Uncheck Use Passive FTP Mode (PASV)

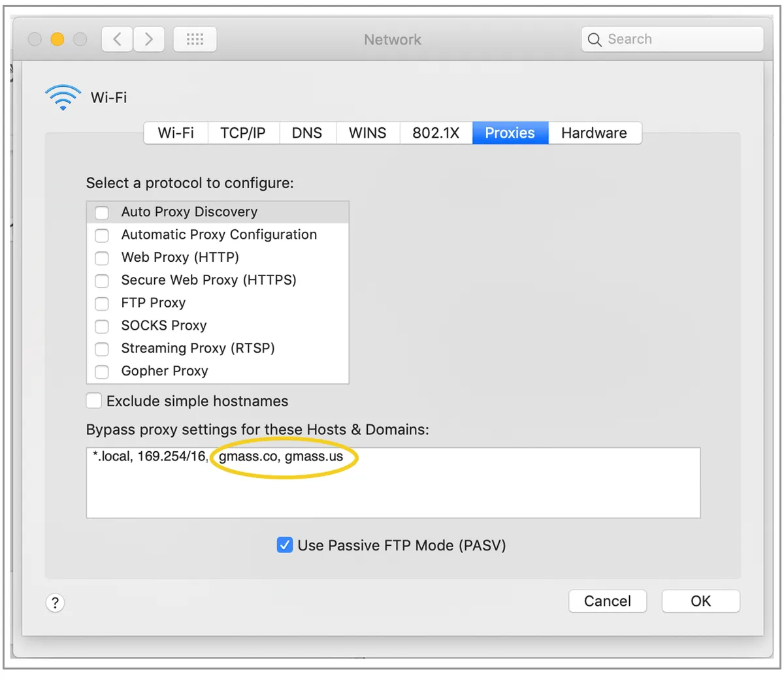tap(285, 545)
